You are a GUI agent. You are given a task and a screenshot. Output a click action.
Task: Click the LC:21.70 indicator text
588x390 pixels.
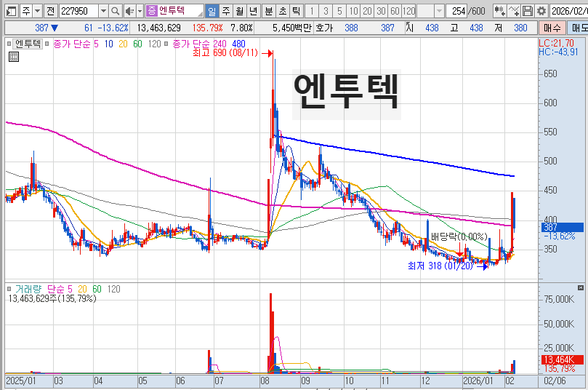556,43
